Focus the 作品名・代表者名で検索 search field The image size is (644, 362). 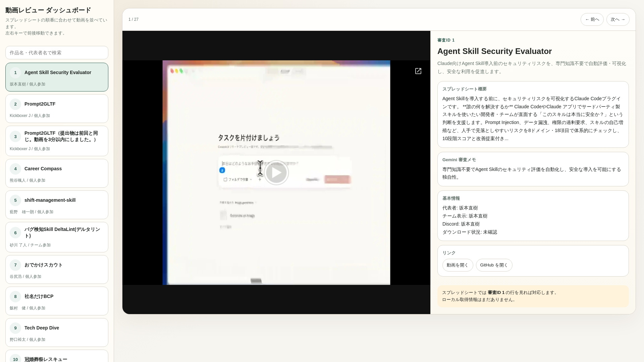click(x=57, y=53)
